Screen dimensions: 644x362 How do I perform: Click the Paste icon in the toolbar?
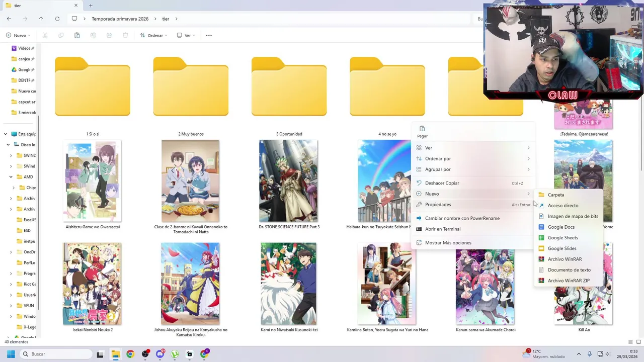pyautogui.click(x=77, y=35)
